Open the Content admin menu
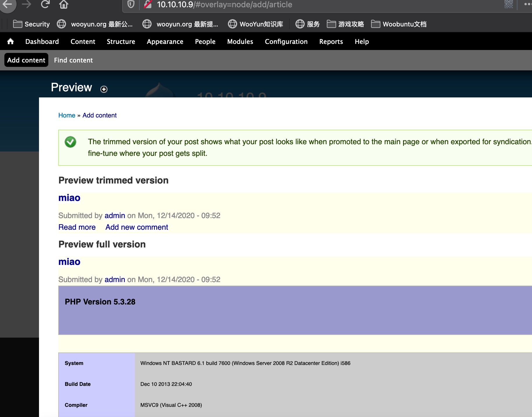Screen dimensions: 532x417 click(83, 42)
